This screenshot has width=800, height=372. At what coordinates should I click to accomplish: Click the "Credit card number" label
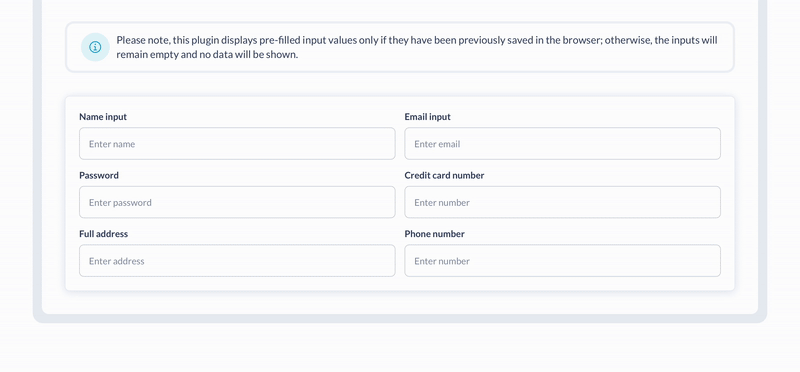(444, 176)
